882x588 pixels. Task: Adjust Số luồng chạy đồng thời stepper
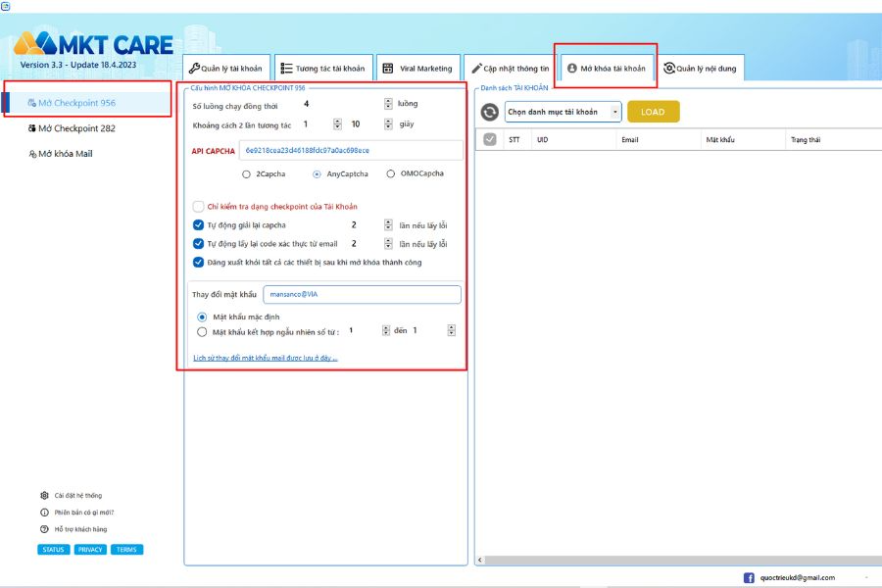click(388, 104)
